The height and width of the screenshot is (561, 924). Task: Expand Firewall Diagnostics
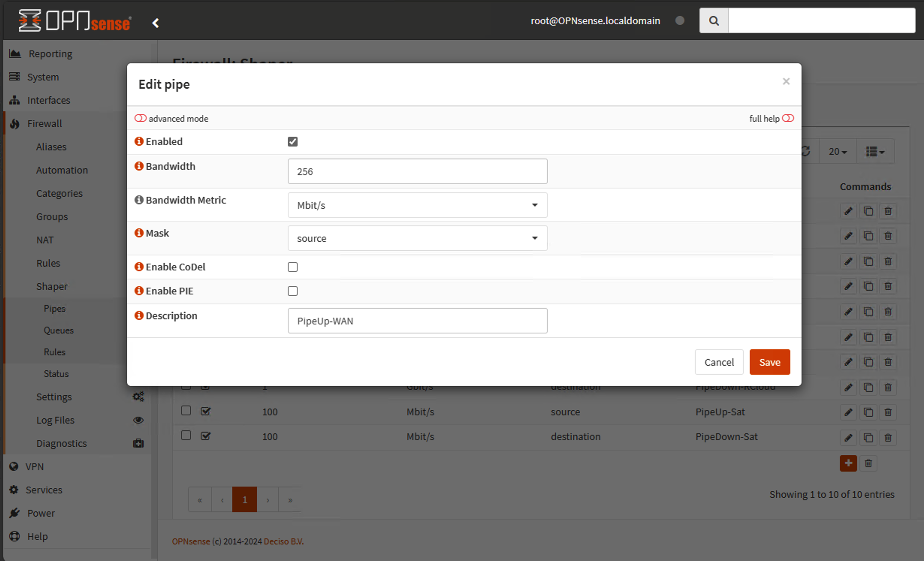point(61,443)
